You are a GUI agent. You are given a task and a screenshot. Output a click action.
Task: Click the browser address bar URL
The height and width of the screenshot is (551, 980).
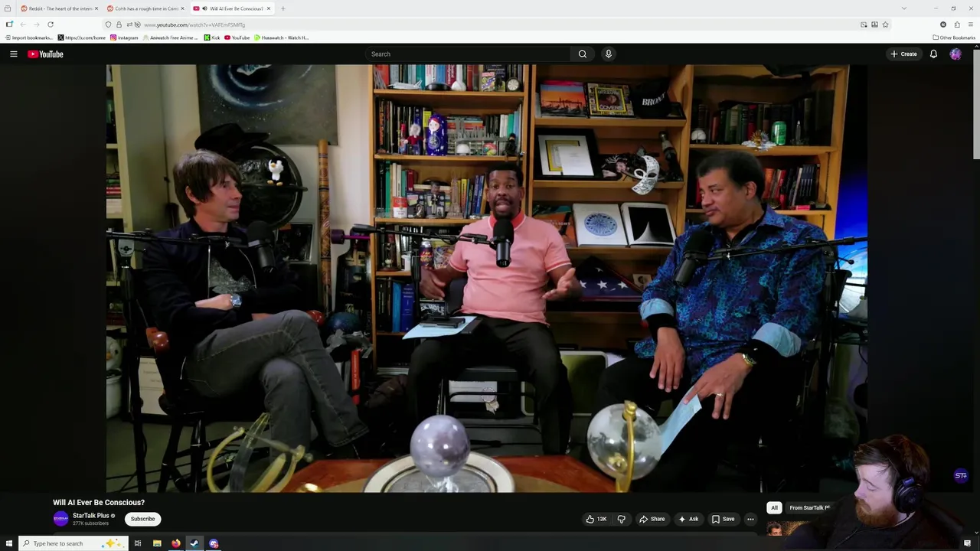pyautogui.click(x=194, y=24)
